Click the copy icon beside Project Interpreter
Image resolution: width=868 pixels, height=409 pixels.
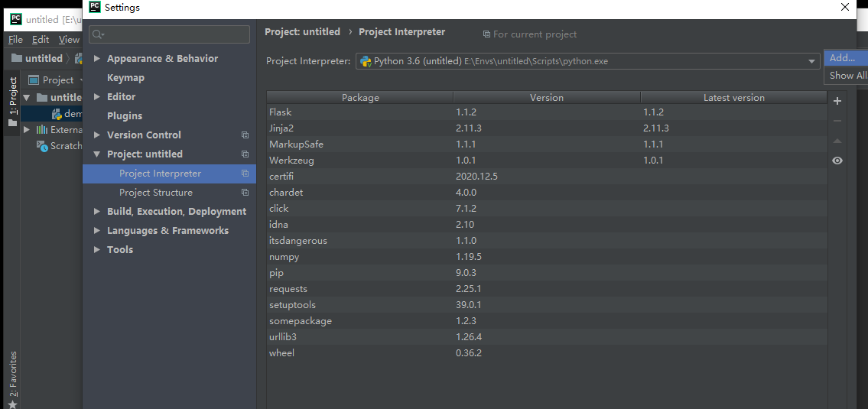click(245, 174)
